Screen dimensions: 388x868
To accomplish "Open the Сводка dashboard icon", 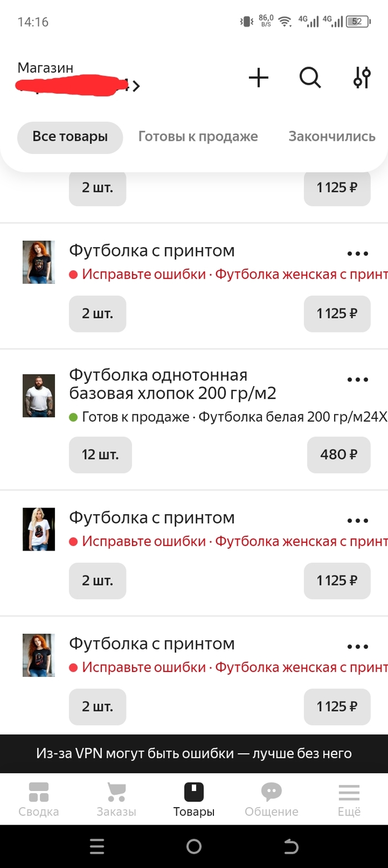I will pos(39,792).
